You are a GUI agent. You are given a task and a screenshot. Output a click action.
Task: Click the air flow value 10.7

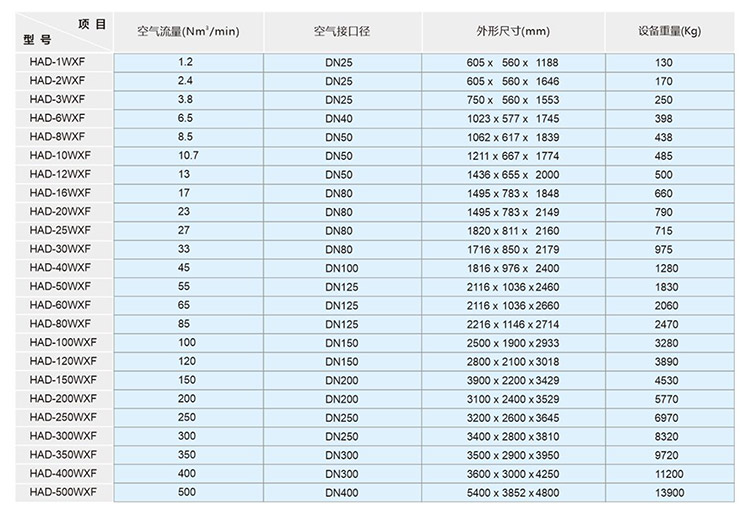click(x=187, y=155)
